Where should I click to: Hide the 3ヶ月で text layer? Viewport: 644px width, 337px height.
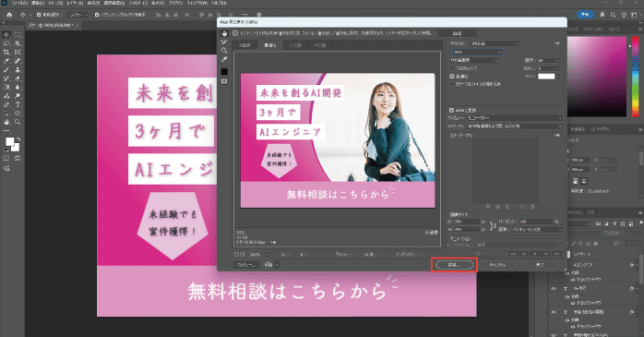pos(554,289)
